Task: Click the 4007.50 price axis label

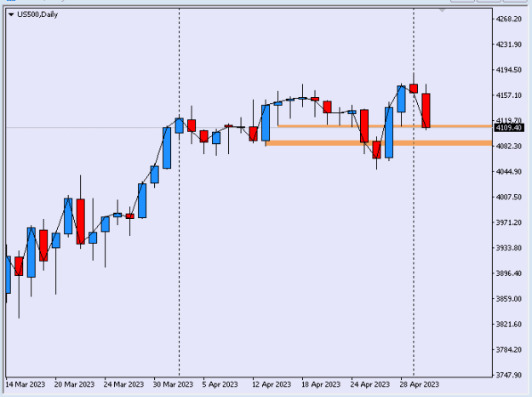Action: (508, 198)
